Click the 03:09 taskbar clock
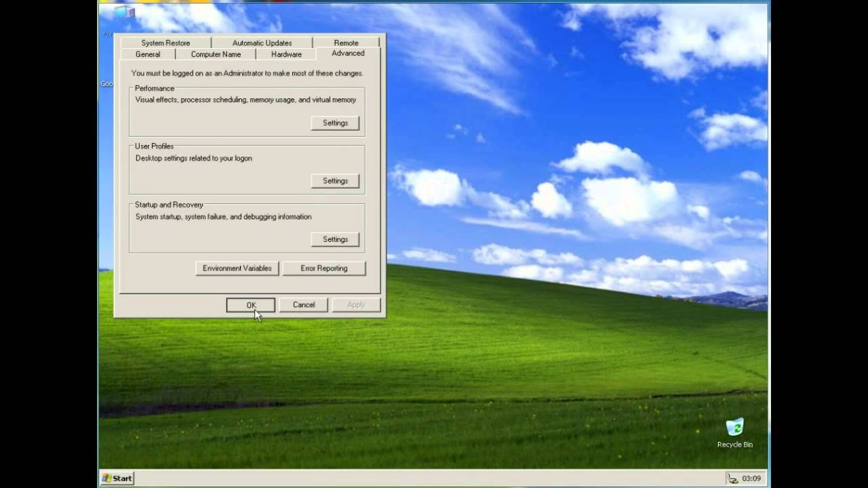This screenshot has width=868, height=488. [751, 478]
